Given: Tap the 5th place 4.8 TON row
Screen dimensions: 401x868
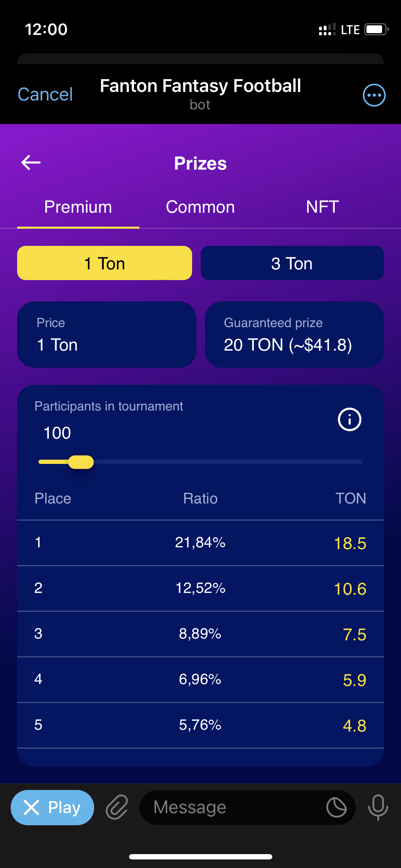Looking at the screenshot, I should (200, 725).
